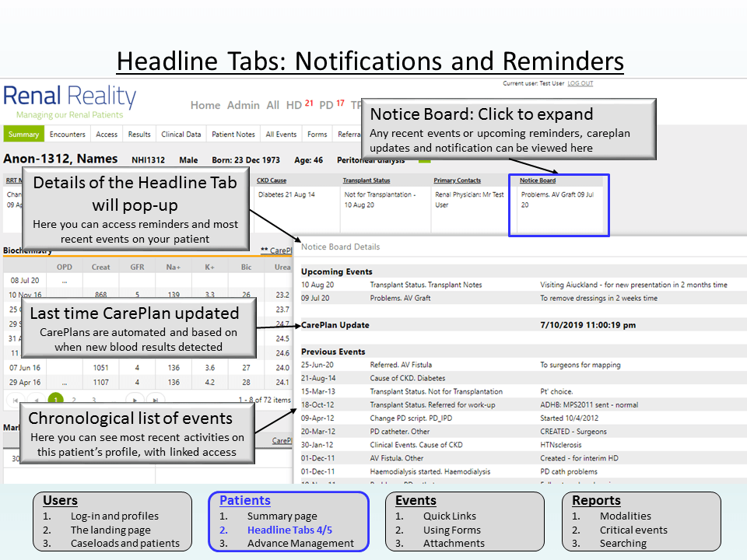Open the HD patient list menu
Screen dimensions: 747x560
293,105
